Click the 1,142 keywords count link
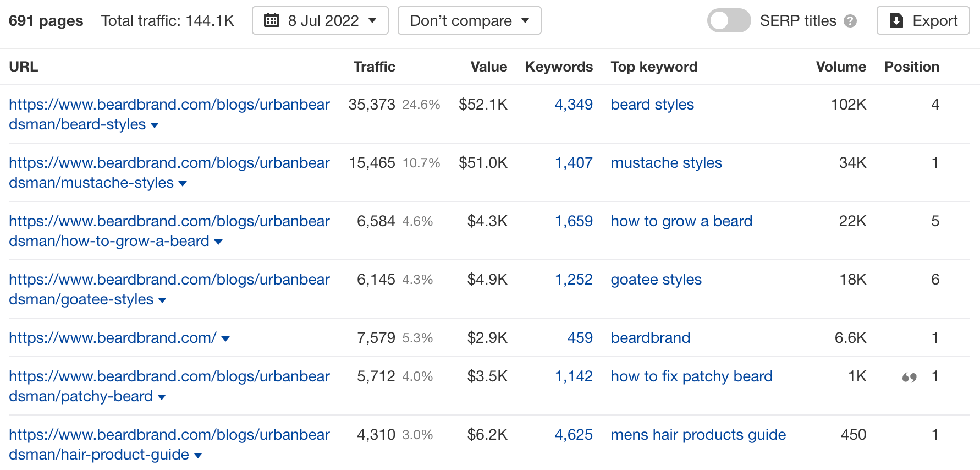The height and width of the screenshot is (470, 980). click(x=574, y=376)
